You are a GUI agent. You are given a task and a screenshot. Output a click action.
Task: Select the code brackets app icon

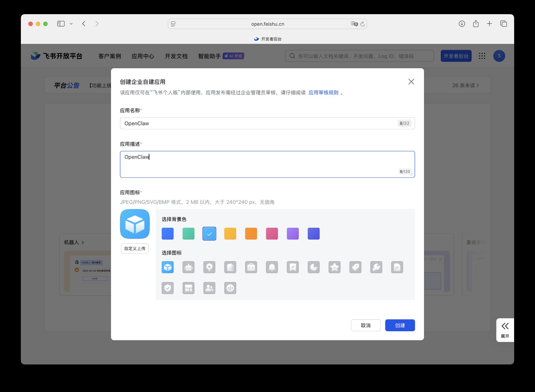pyautogui.click(x=230, y=288)
